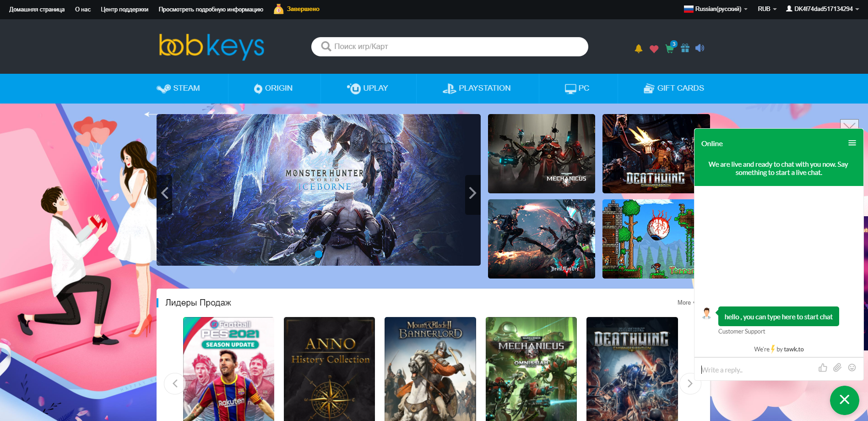Viewport: 868px width, 421px height.
Task: Open the Mechanicus banner thumbnail
Action: click(x=542, y=153)
